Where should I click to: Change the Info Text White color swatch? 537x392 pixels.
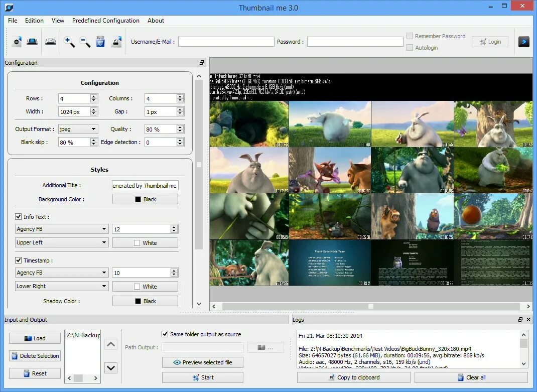coord(145,243)
